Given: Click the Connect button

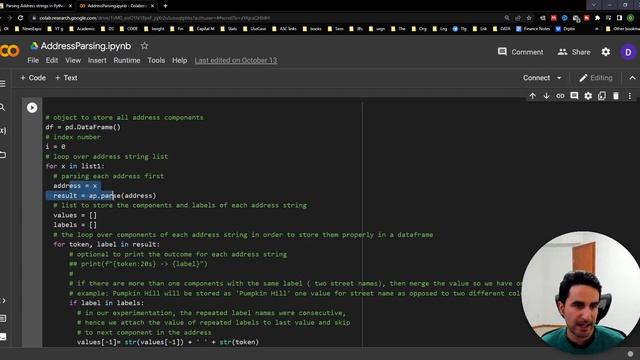Looking at the screenshot, I should coord(536,78).
